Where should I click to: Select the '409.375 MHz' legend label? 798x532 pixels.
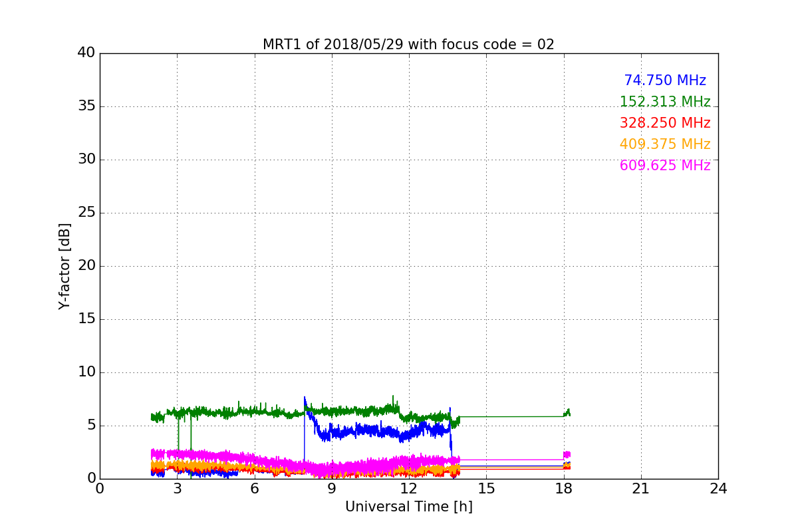665,144
